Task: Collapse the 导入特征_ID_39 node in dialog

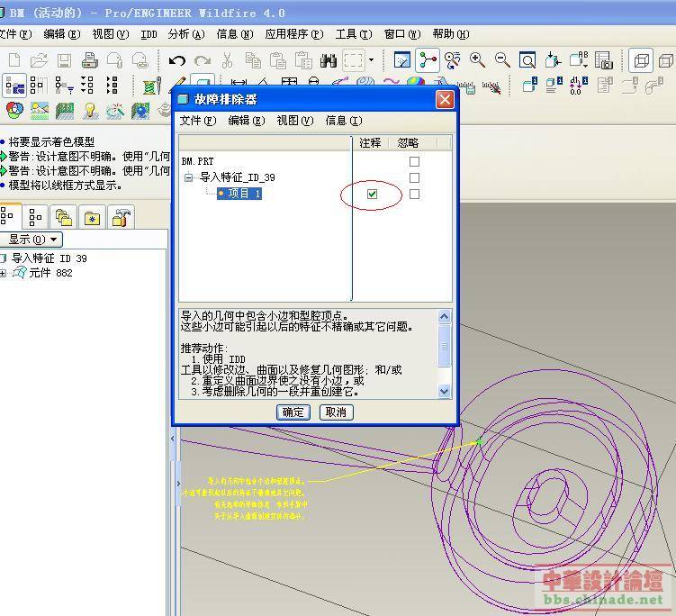Action: 188,177
